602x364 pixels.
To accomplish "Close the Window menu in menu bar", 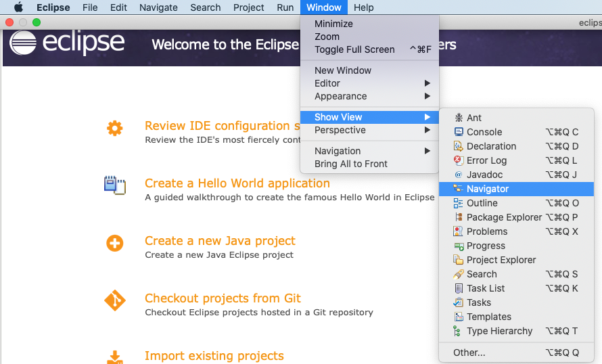I will (x=323, y=7).
